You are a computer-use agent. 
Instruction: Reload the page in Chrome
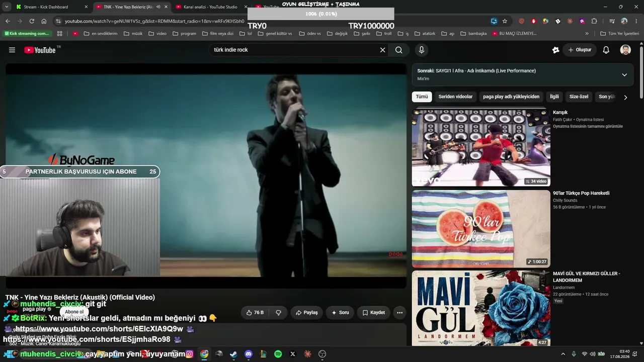pos(32,21)
